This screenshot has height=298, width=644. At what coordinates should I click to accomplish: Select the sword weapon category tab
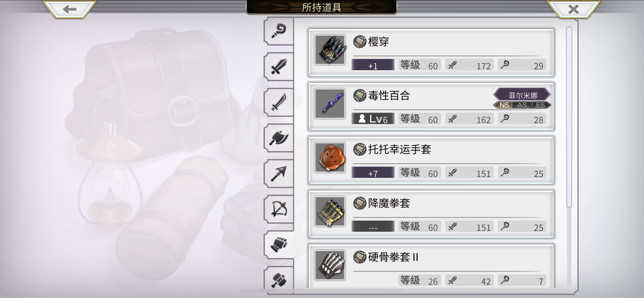tap(279, 67)
